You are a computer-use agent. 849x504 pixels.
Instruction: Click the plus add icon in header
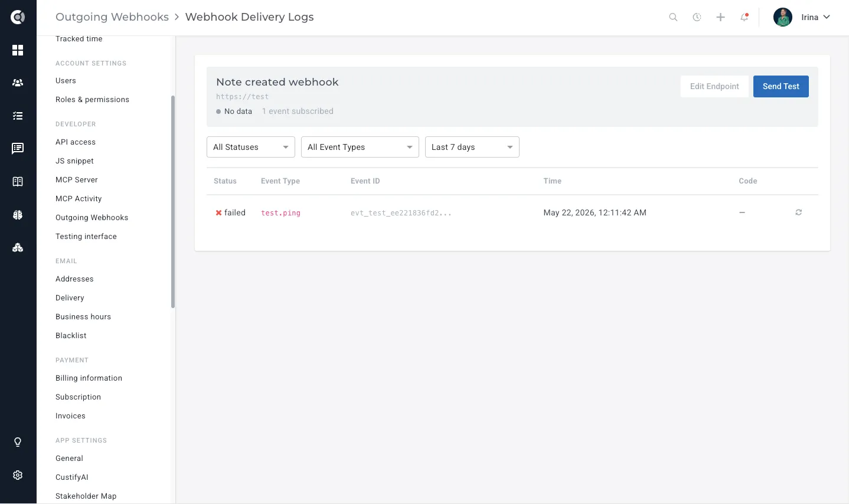(x=720, y=17)
